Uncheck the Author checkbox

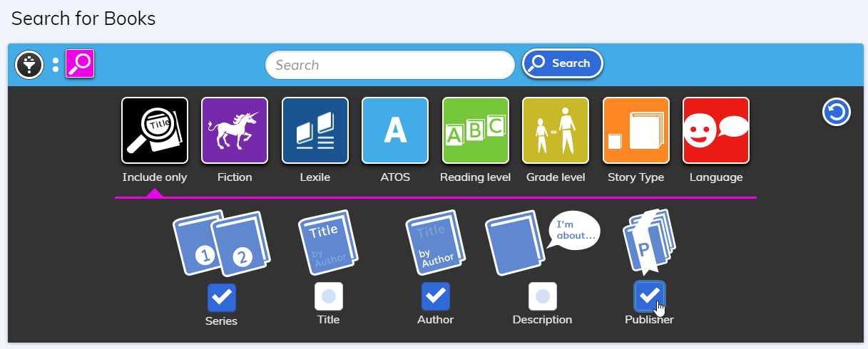pos(436,296)
